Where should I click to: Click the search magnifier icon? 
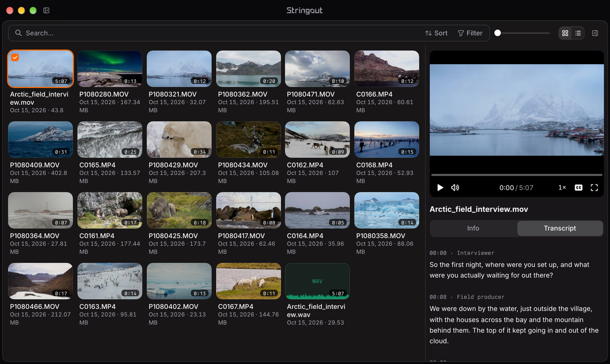click(18, 33)
